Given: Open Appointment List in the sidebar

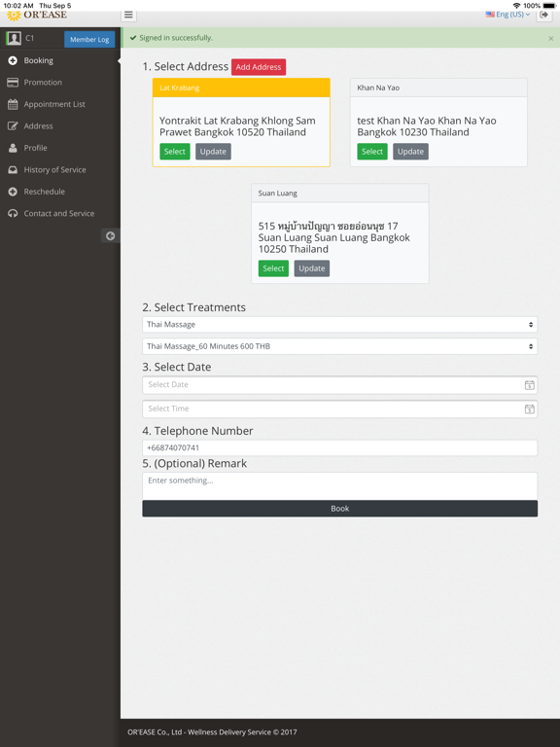Looking at the screenshot, I should click(x=60, y=104).
